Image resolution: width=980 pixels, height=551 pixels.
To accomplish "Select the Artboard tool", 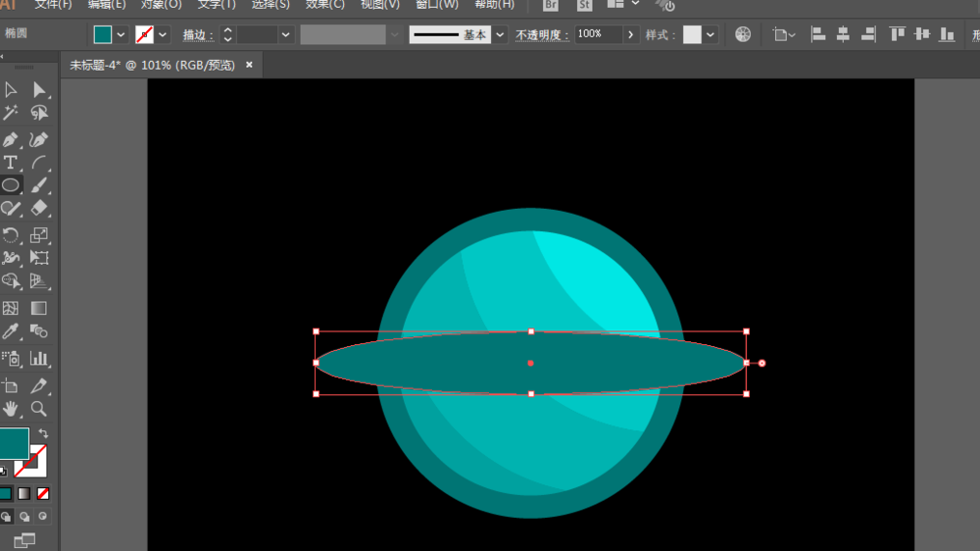I will [11, 386].
